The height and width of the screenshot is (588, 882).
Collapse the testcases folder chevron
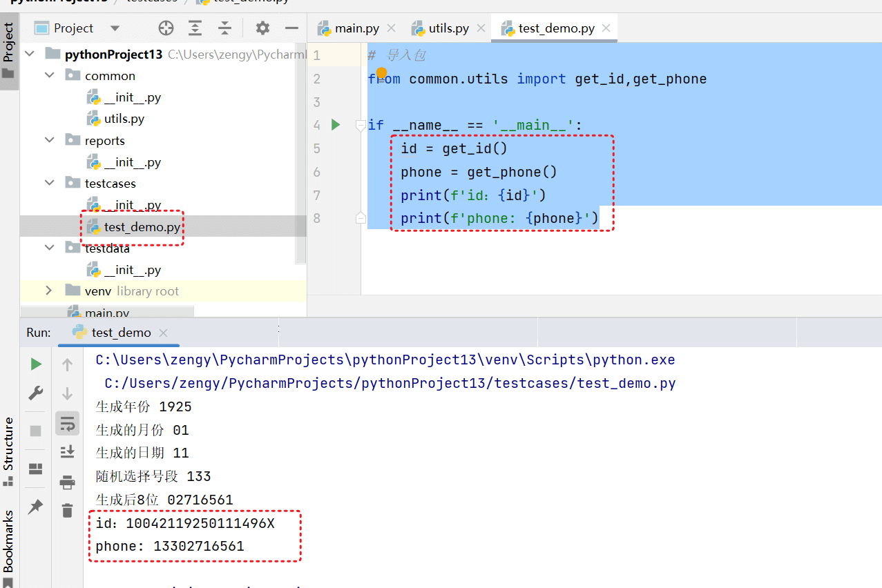point(49,183)
